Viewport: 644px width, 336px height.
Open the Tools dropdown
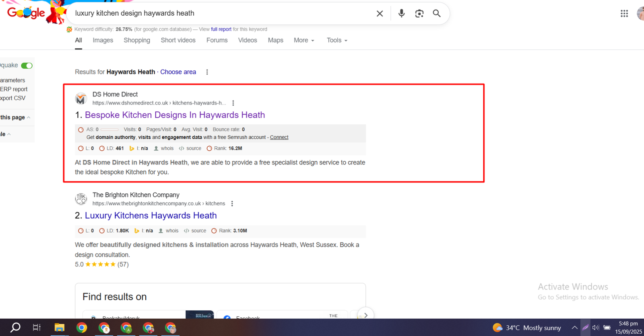coord(337,40)
